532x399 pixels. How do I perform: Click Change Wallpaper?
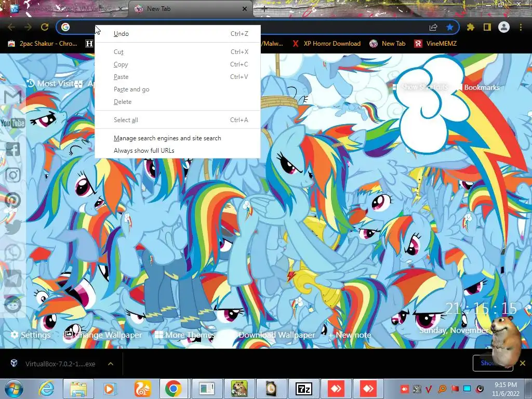(x=103, y=335)
